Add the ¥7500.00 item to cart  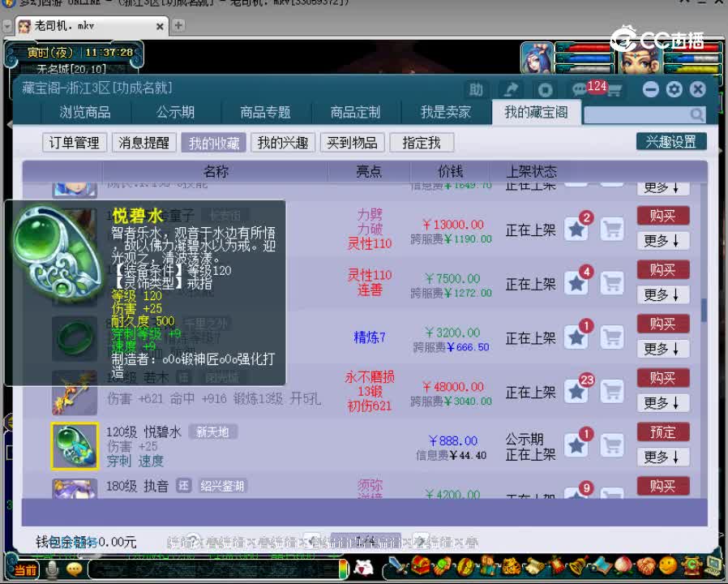(612, 283)
